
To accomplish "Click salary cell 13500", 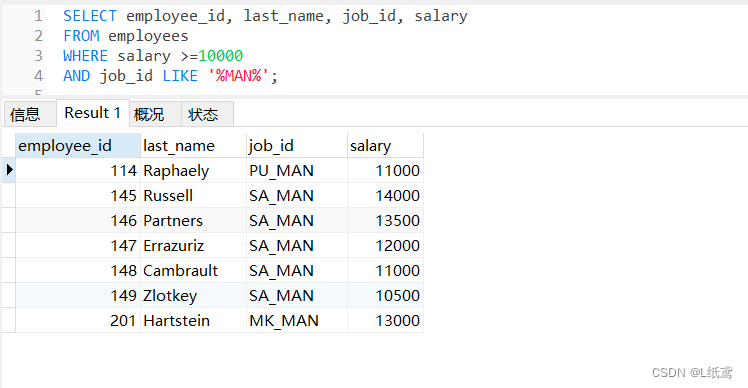I will 385,220.
